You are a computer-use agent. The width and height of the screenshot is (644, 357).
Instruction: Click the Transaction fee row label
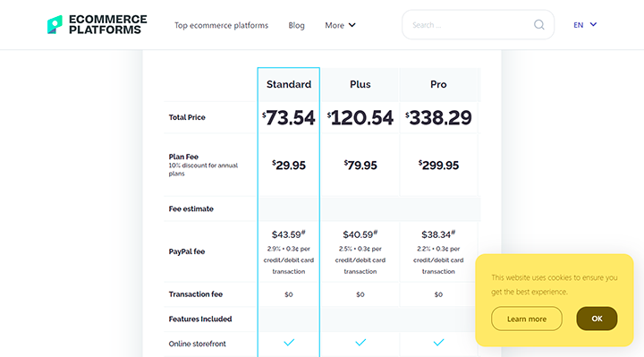pyautogui.click(x=196, y=294)
